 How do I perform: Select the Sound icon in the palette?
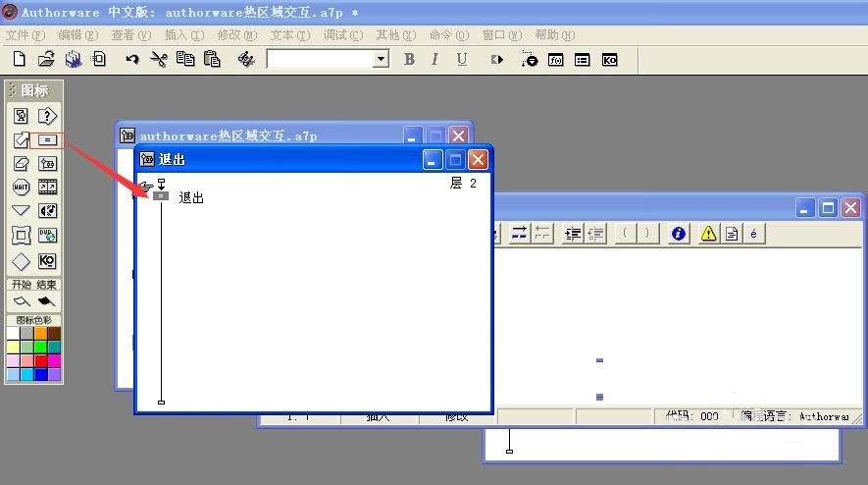pos(47,211)
